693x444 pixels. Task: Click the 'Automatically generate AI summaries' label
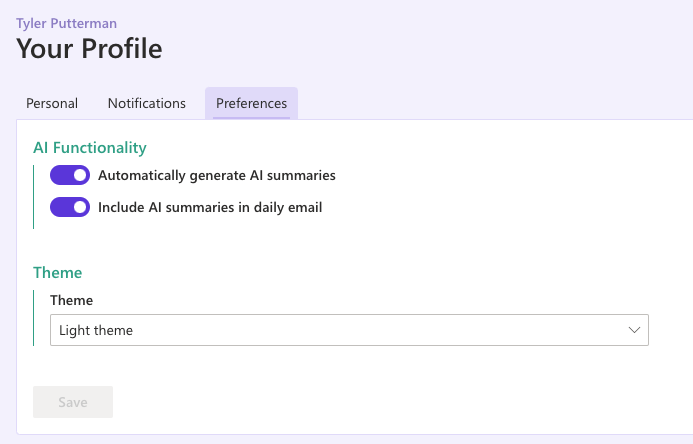tap(217, 175)
